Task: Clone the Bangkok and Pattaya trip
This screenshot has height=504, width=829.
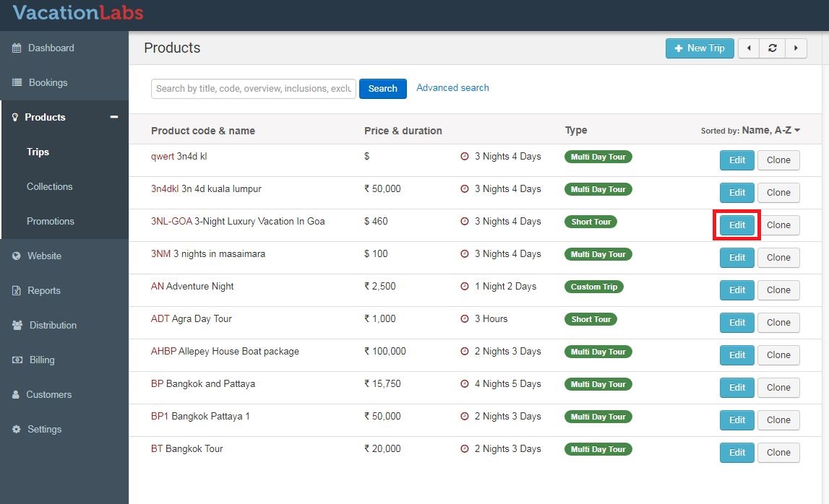Action: [778, 388]
